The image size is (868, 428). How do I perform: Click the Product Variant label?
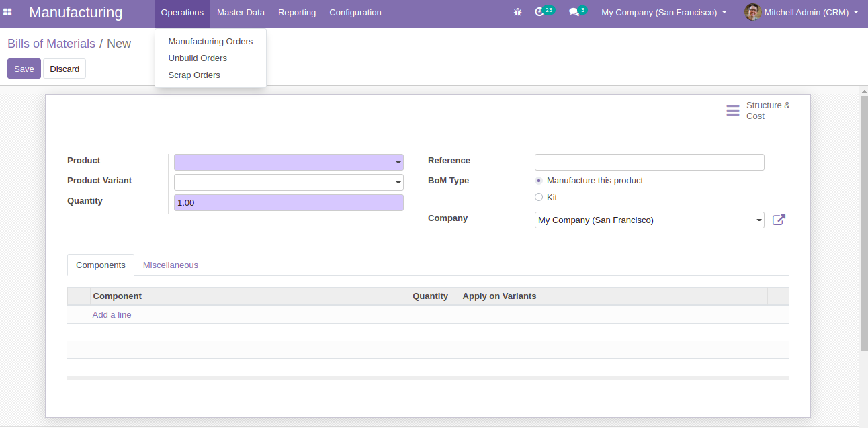click(x=99, y=181)
